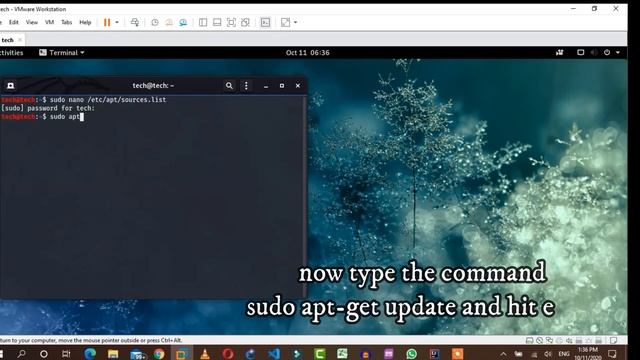640x360 pixels.
Task: Minimize the VMware Workstation window
Action: pyautogui.click(x=573, y=9)
